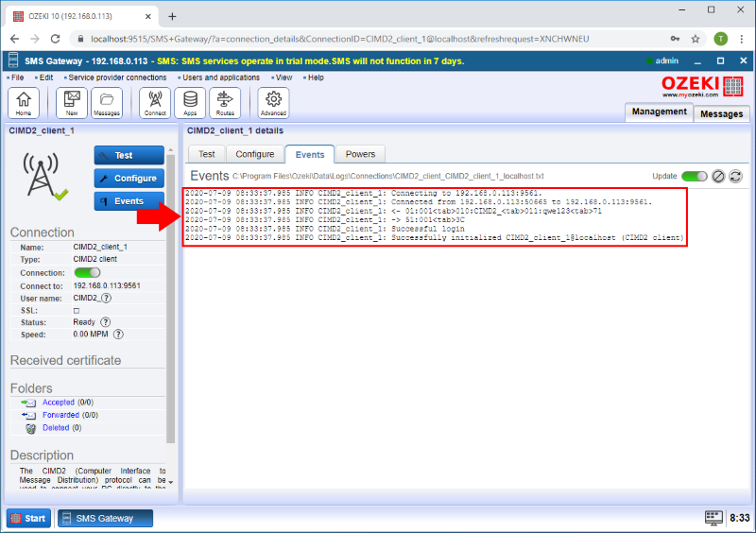
Task: Switch to the Configure tab
Action: click(254, 154)
